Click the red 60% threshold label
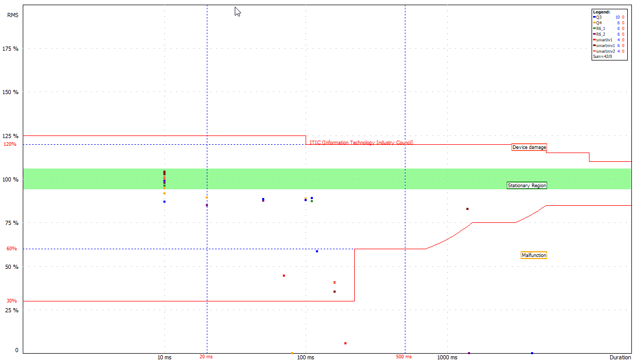635x364 pixels. (11, 248)
